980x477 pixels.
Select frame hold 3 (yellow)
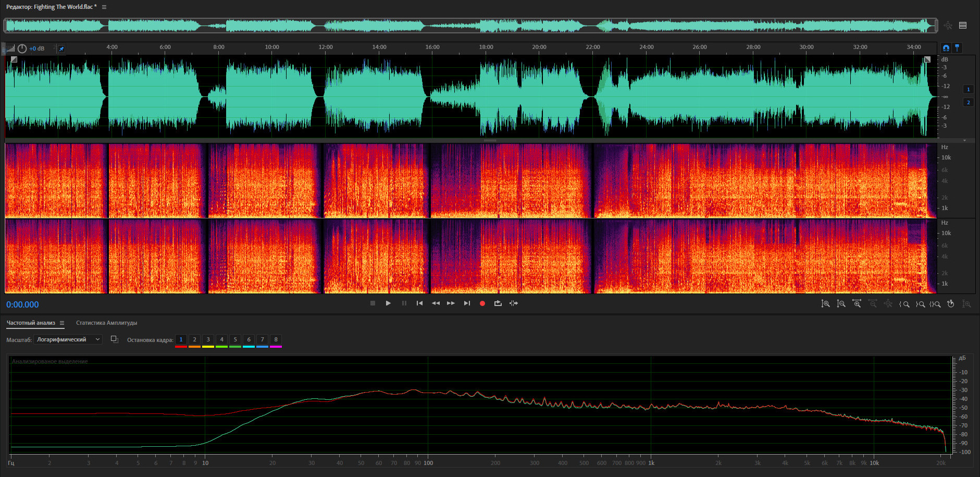coord(208,340)
